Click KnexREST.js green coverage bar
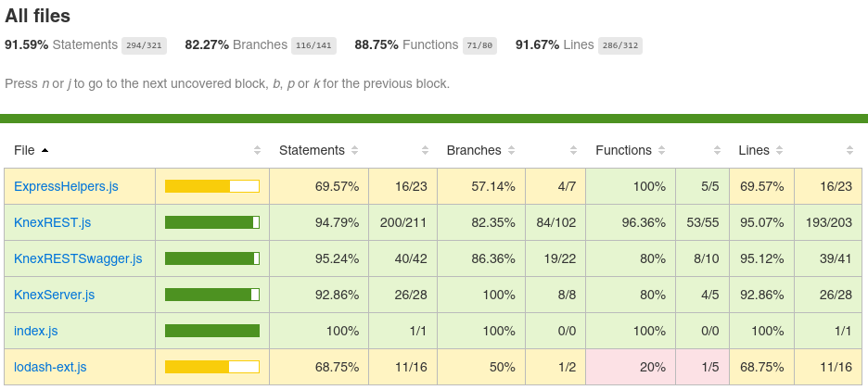Image resolution: width=868 pixels, height=390 pixels. pos(212,222)
